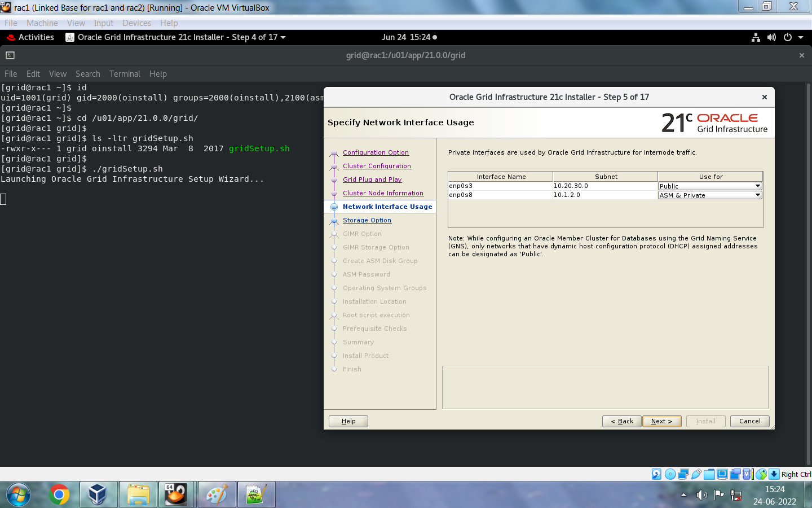Select the enp0s3 interface name cell
Screen dimensions: 812x508
tap(500, 186)
